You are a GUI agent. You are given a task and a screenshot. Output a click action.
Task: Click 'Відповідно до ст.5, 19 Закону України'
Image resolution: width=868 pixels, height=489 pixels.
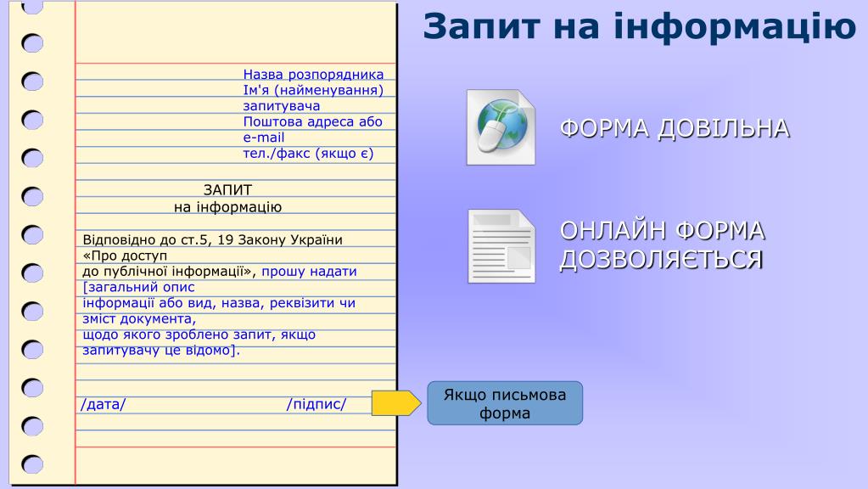tap(213, 239)
